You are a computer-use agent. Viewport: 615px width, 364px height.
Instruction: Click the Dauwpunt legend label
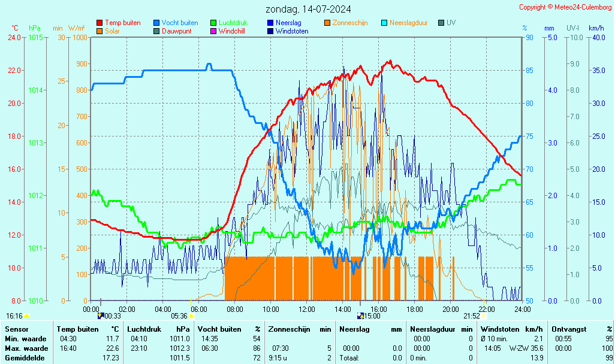pos(177,31)
